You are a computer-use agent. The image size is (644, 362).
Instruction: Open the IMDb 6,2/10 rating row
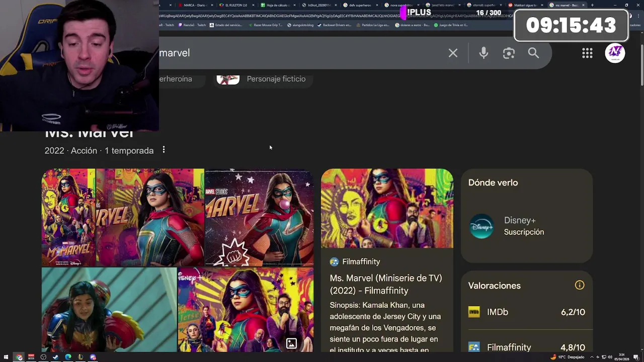coord(527,312)
